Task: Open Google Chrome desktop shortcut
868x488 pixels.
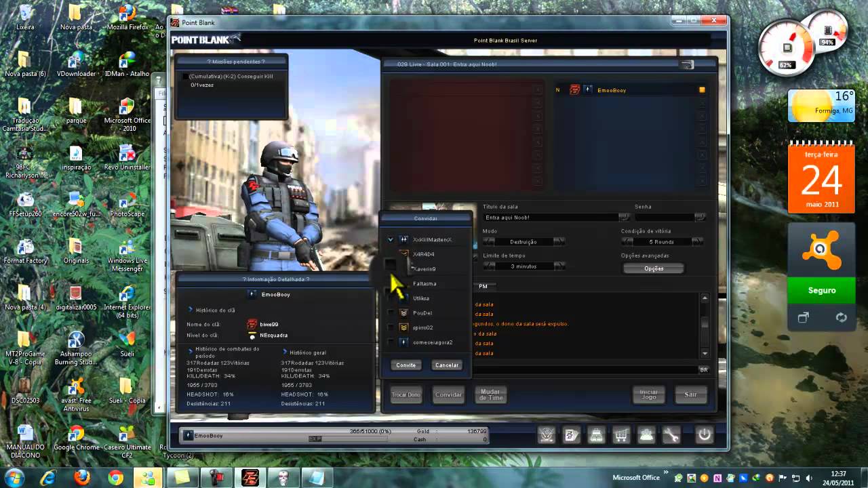Action: click(76, 438)
